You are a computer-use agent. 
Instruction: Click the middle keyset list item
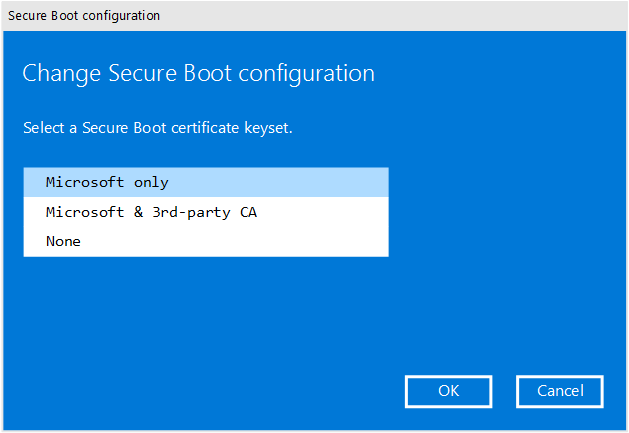pos(151,212)
